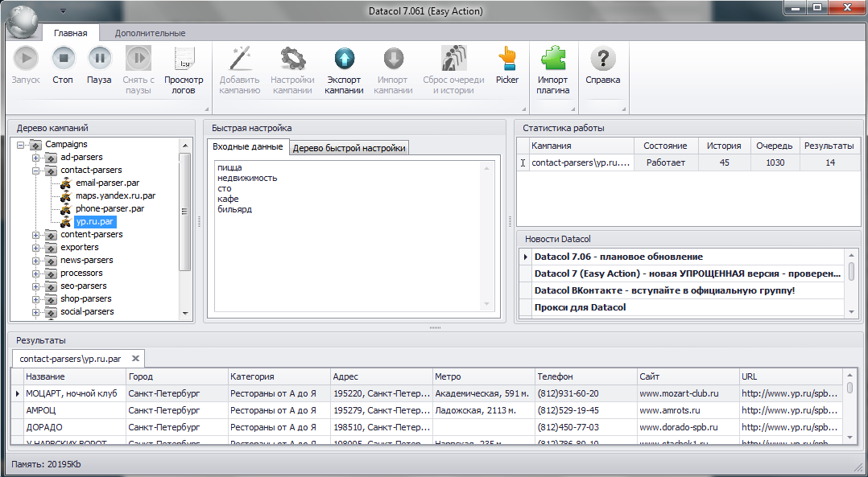Select phone-parser.par campaign
Screen dimensions: 868x477
110,208
